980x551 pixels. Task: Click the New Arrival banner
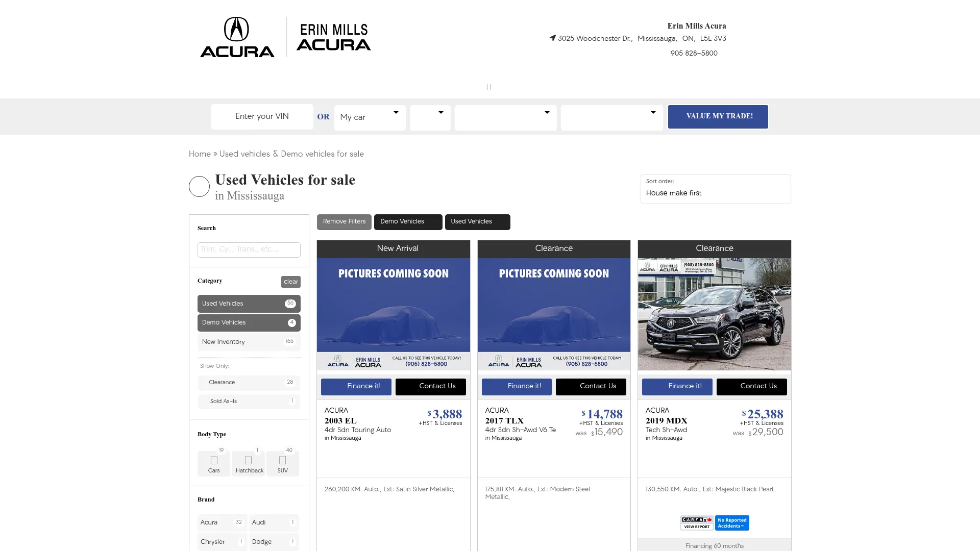click(394, 249)
